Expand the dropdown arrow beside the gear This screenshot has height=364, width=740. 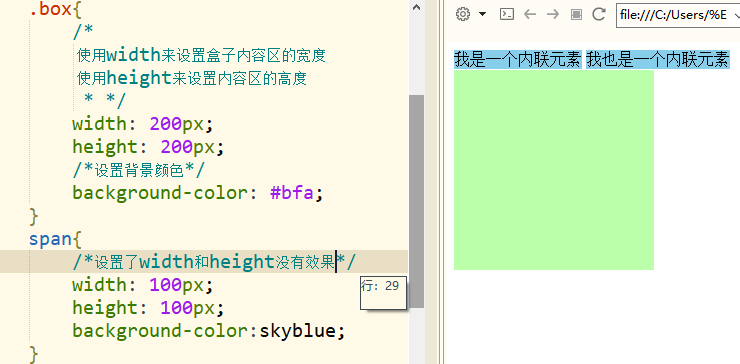(x=482, y=14)
